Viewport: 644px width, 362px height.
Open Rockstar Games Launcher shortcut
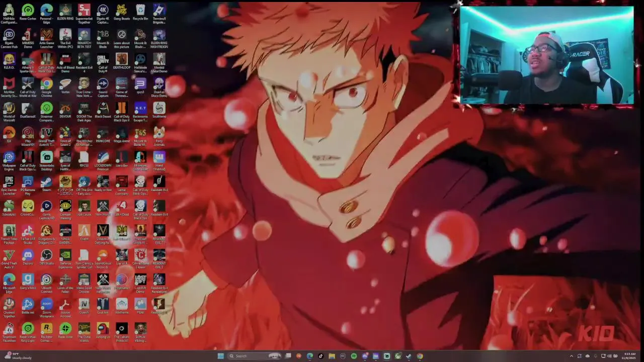coord(47,333)
